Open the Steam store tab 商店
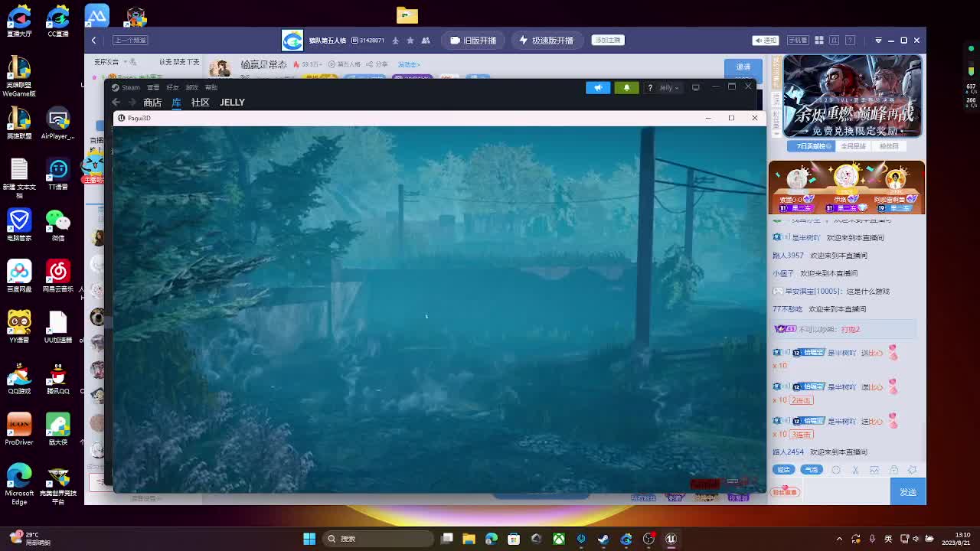The height and width of the screenshot is (551, 980). [152, 103]
